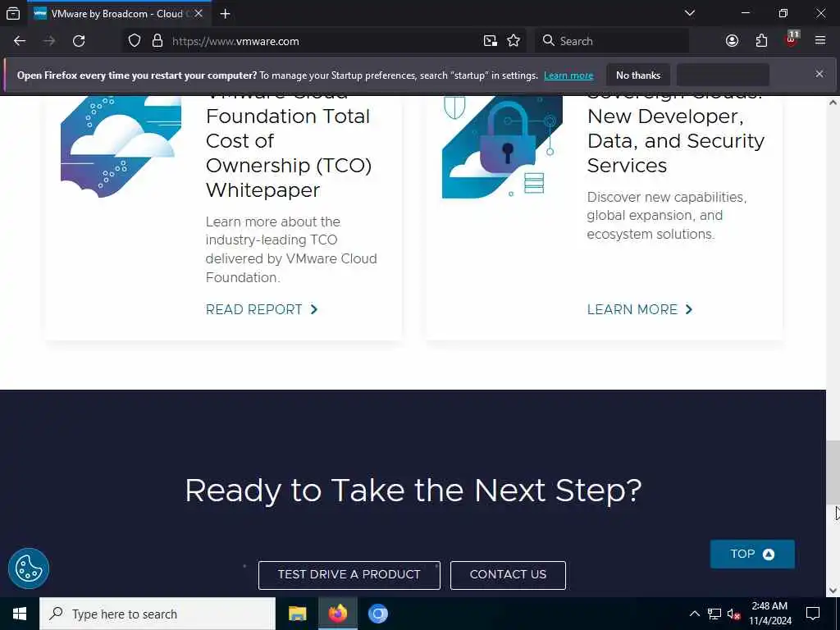Open the tracking protection shield icon
The image size is (840, 630).
click(x=135, y=41)
